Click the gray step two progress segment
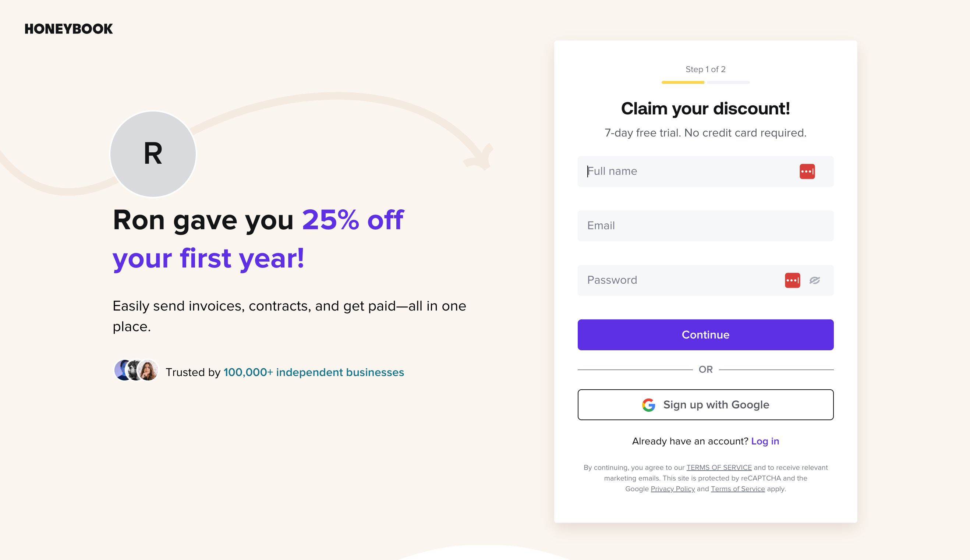Screen dimensions: 970x560 [x=728, y=82]
